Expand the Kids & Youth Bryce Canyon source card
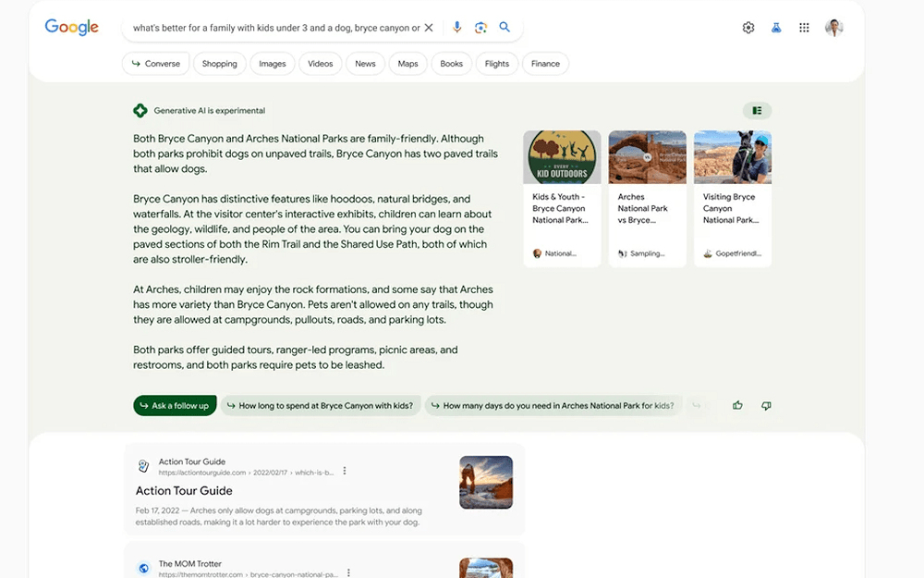Viewport: 924px width, 578px height. pyautogui.click(x=562, y=194)
